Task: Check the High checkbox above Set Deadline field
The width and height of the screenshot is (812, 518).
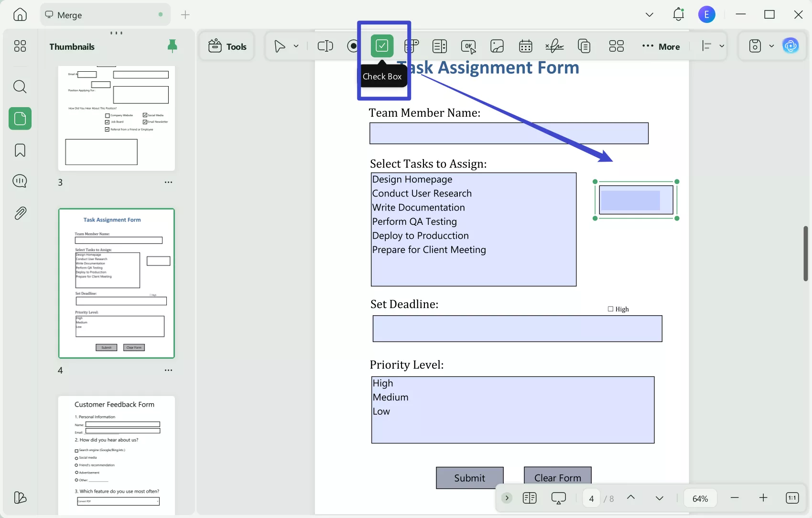Action: click(x=610, y=309)
